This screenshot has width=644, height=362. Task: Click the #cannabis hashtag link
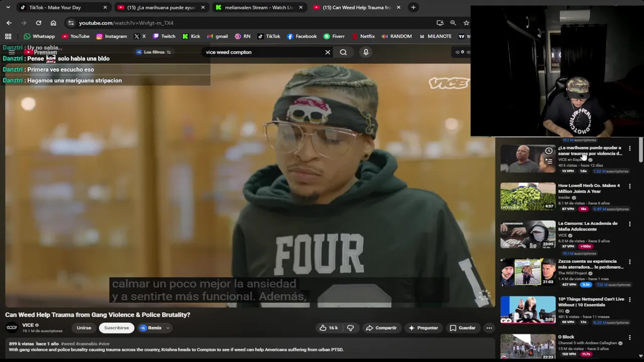tap(87, 344)
